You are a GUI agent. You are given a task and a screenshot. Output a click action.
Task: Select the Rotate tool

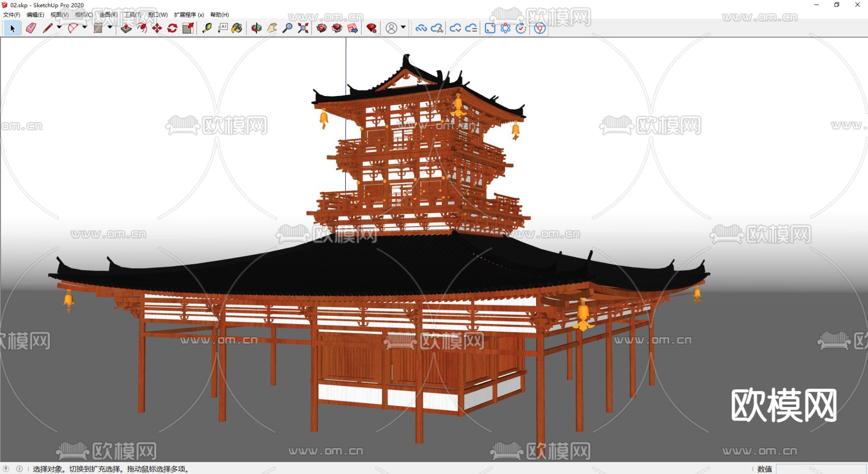point(172,28)
